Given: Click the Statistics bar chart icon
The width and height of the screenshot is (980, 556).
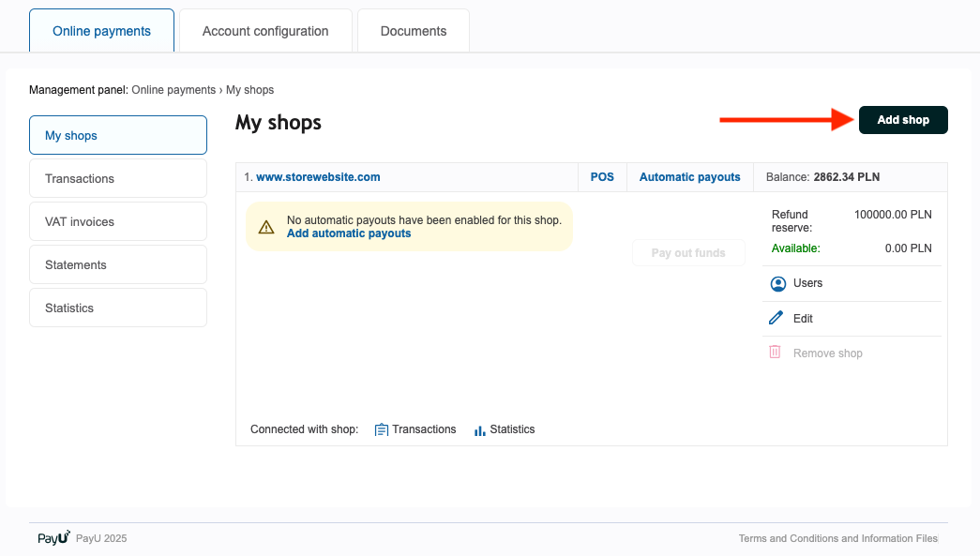Looking at the screenshot, I should [479, 429].
